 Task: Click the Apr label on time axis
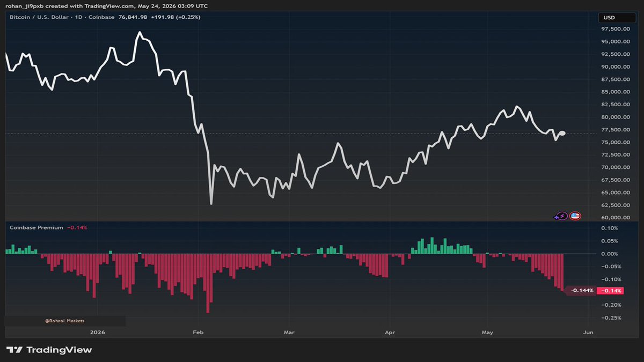(390, 333)
